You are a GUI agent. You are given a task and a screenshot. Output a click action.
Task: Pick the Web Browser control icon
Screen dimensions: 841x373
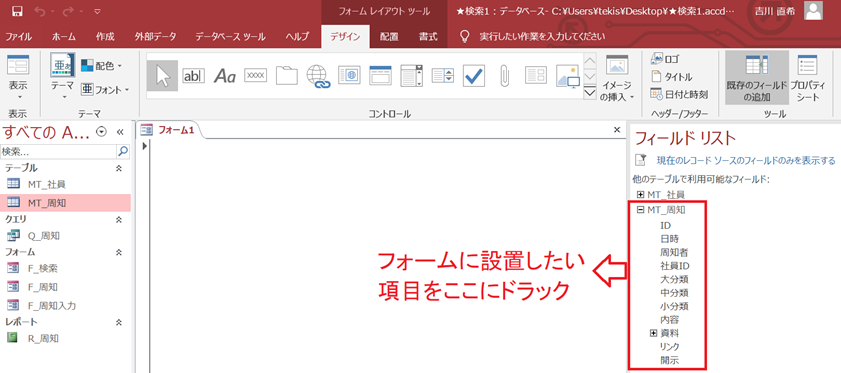tap(349, 76)
